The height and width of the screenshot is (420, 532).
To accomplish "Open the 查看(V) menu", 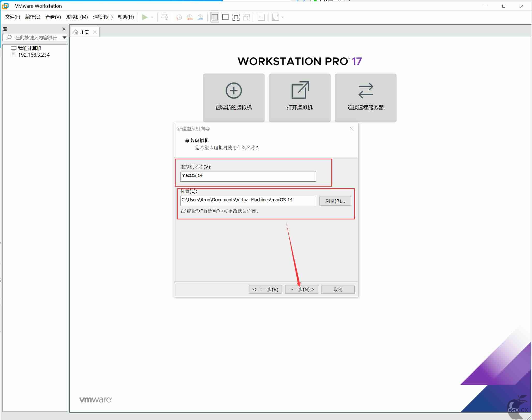I will pos(53,17).
